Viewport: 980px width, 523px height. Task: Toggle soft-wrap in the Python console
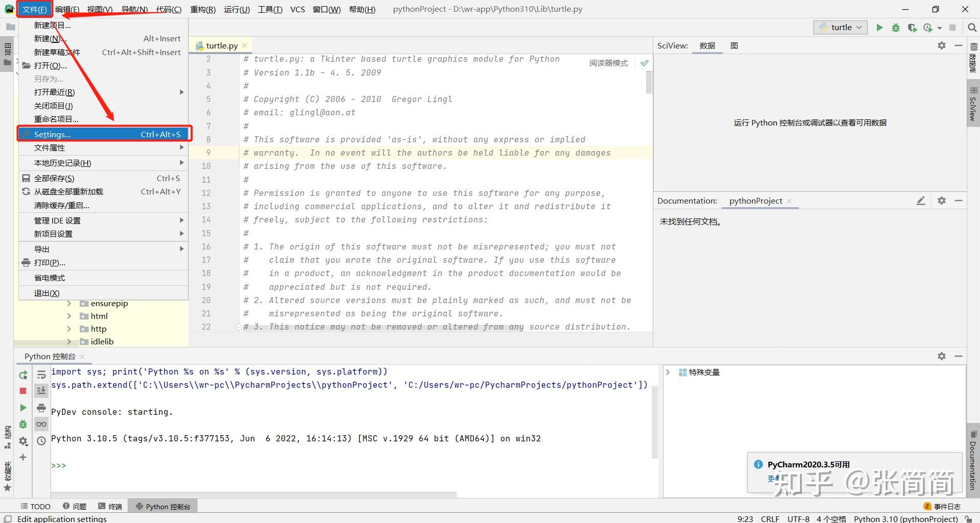pyautogui.click(x=41, y=374)
